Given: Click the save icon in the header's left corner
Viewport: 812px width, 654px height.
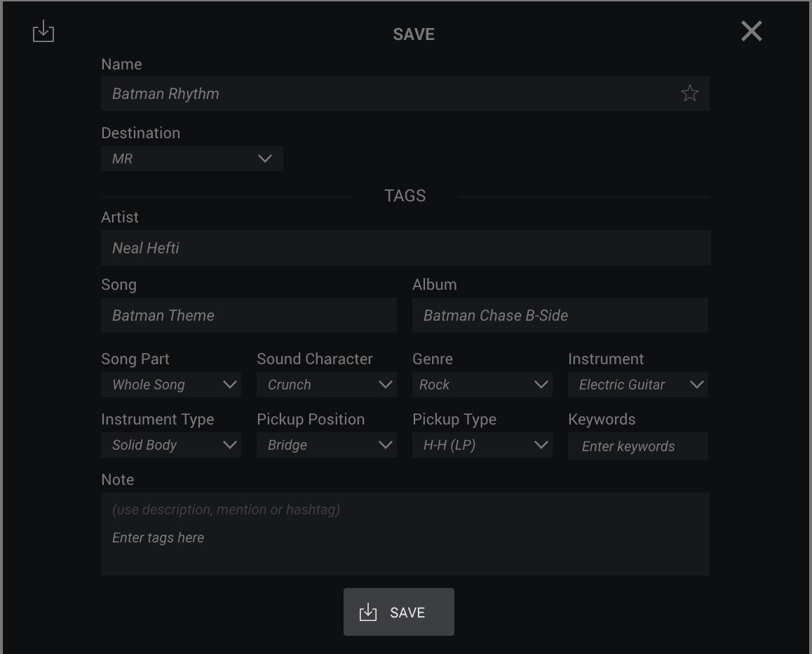Looking at the screenshot, I should click(x=43, y=32).
